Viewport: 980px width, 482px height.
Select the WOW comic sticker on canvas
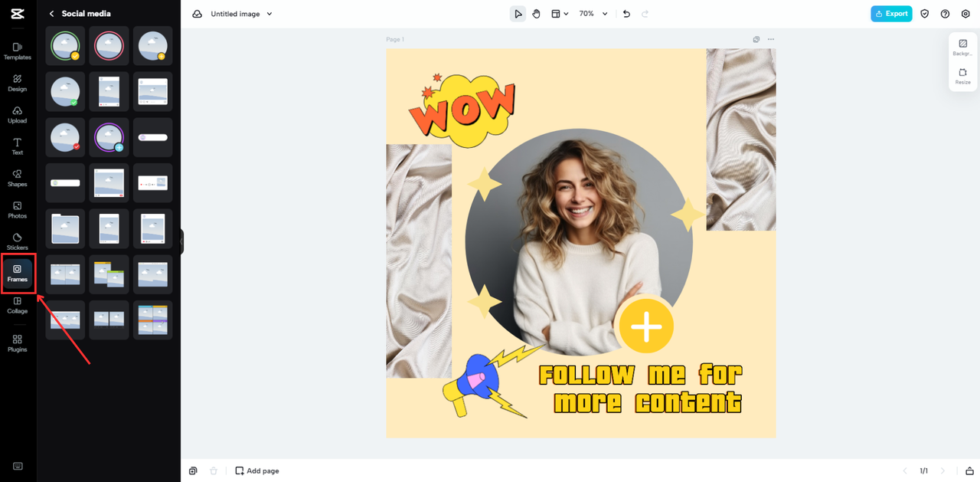(462, 110)
